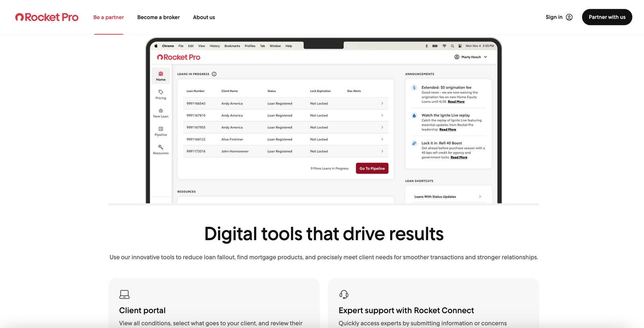Expand loan 9991173516 row chevron
The width and height of the screenshot is (644, 328).
(382, 151)
